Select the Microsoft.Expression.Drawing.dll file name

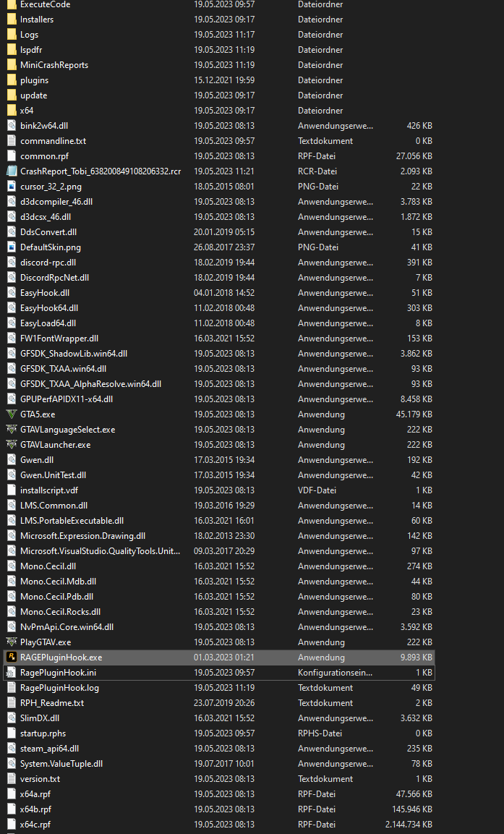83,535
